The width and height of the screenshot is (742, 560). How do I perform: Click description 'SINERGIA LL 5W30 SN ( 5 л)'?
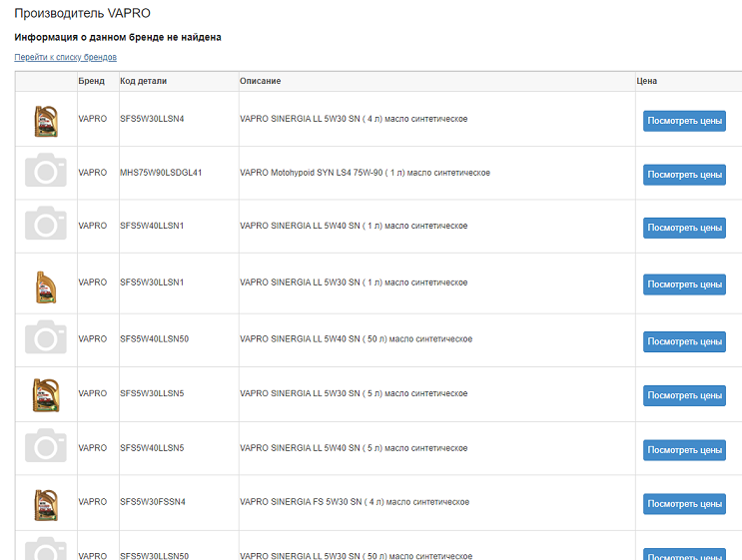point(327,393)
